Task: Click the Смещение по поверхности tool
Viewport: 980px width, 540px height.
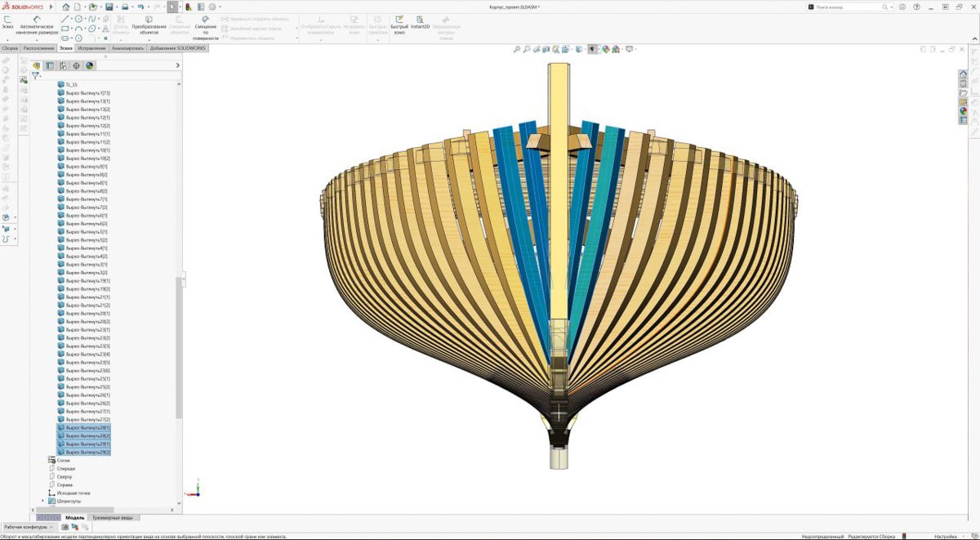Action: [x=205, y=27]
